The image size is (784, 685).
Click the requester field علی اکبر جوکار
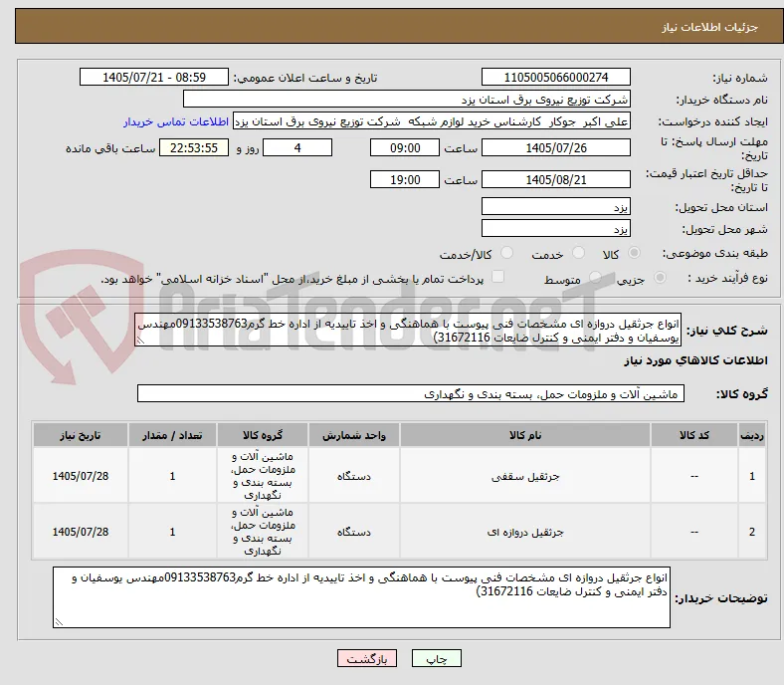point(432,121)
